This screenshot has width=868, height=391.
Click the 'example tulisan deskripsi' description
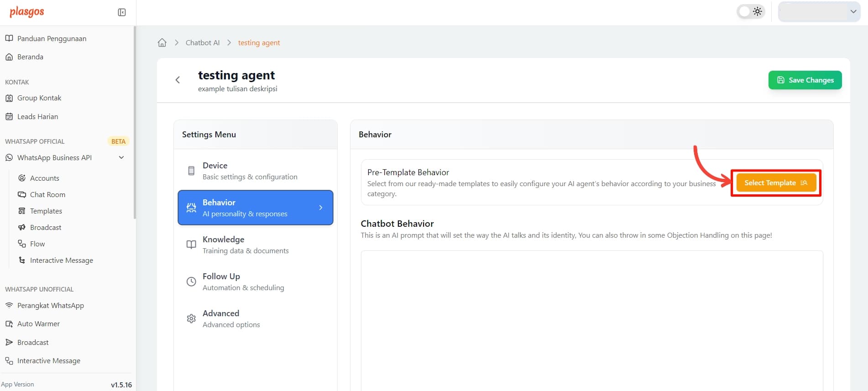point(238,89)
